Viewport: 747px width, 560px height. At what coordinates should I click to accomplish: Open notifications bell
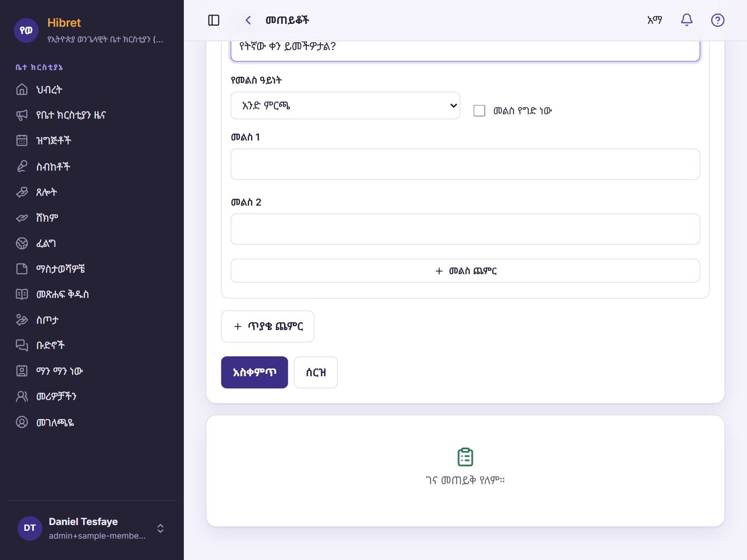pyautogui.click(x=686, y=20)
